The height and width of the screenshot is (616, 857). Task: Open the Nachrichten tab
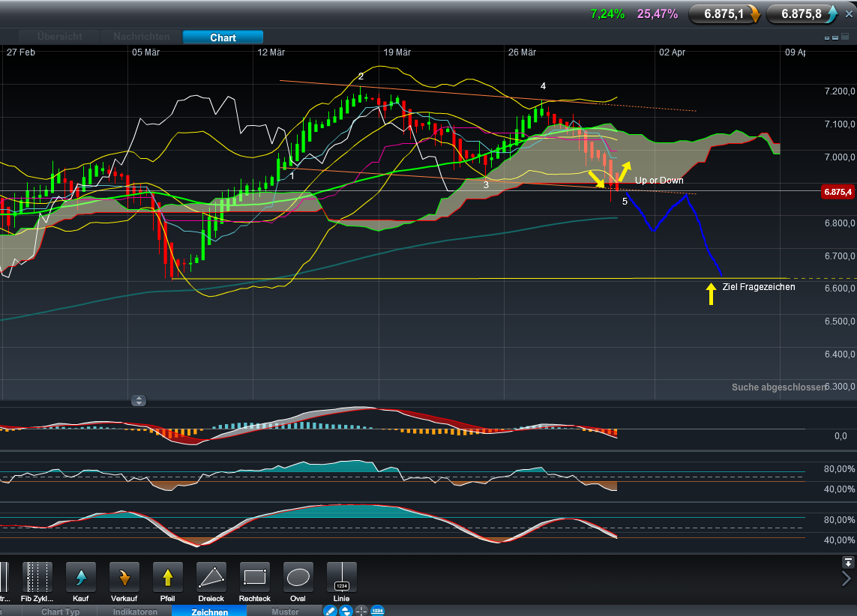[142, 37]
